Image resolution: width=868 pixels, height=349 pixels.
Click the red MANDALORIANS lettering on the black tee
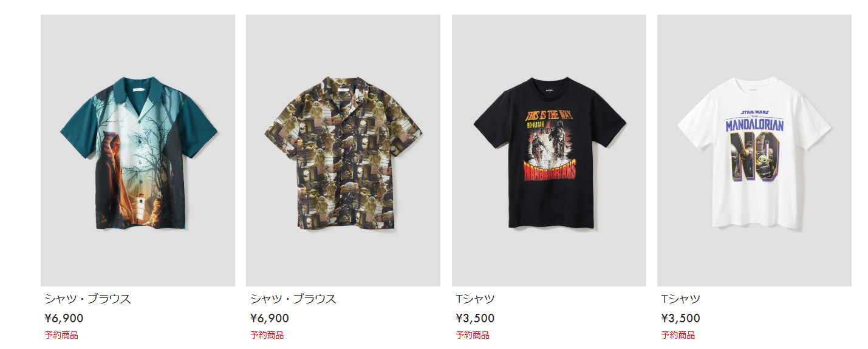(x=550, y=172)
